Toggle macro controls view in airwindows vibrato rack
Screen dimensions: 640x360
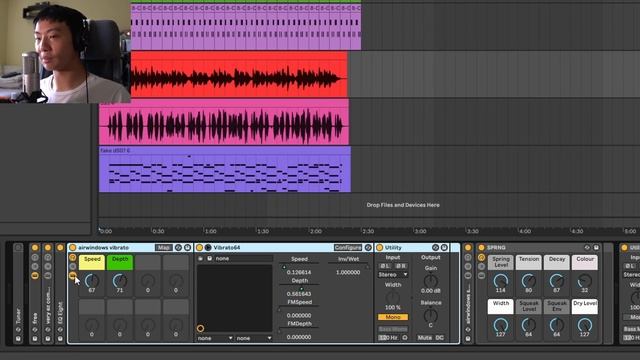click(x=73, y=257)
